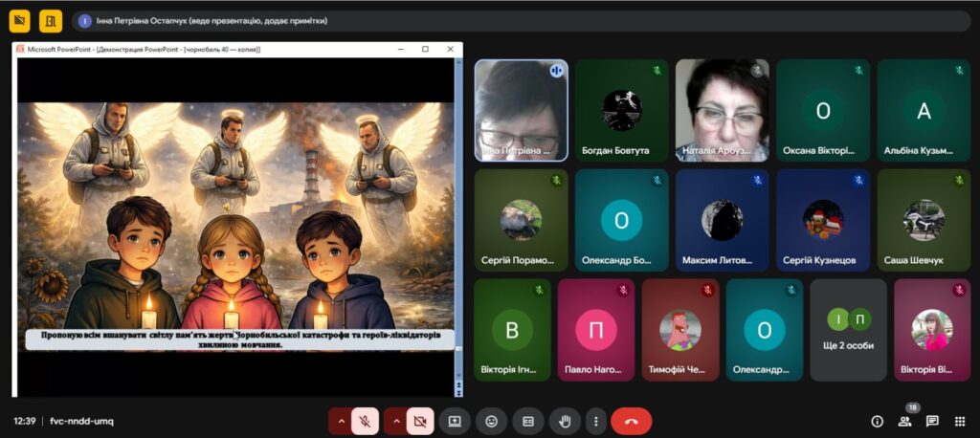
Task: Start presenting your screen
Action: (x=455, y=421)
